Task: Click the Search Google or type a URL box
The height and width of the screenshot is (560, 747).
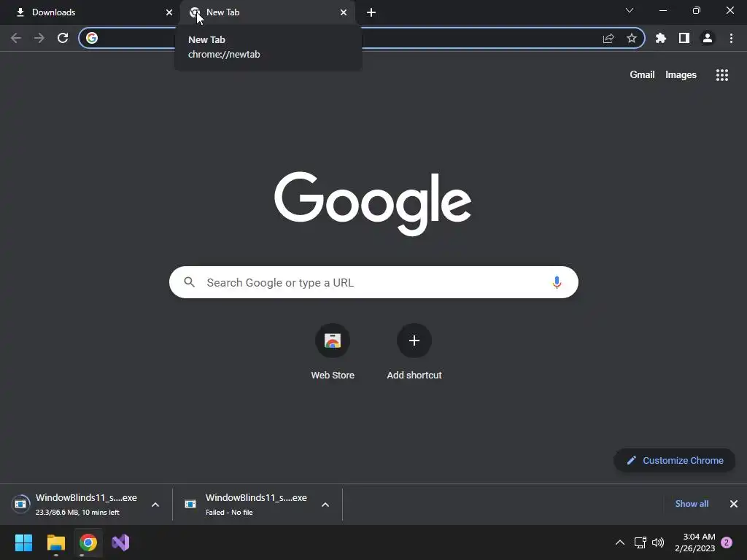Action: pos(373,282)
